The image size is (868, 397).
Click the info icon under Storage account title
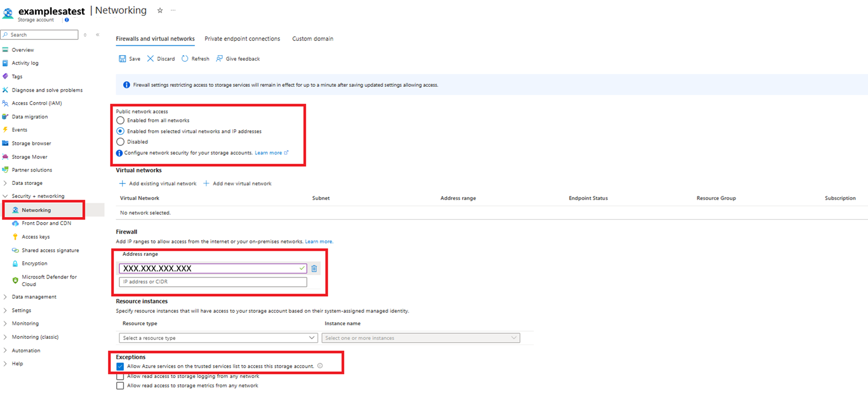coord(67,20)
